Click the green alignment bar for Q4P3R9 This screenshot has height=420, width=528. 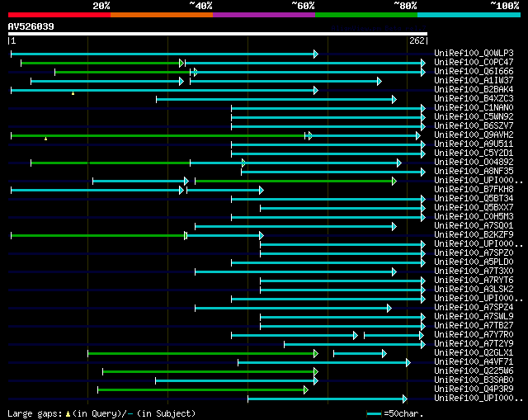[203, 389]
